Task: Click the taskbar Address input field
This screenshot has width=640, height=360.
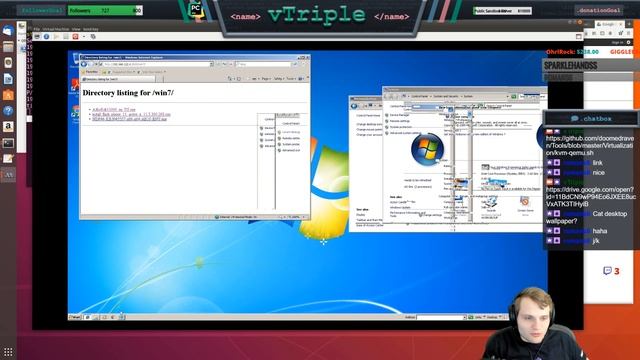Action: coord(441,317)
